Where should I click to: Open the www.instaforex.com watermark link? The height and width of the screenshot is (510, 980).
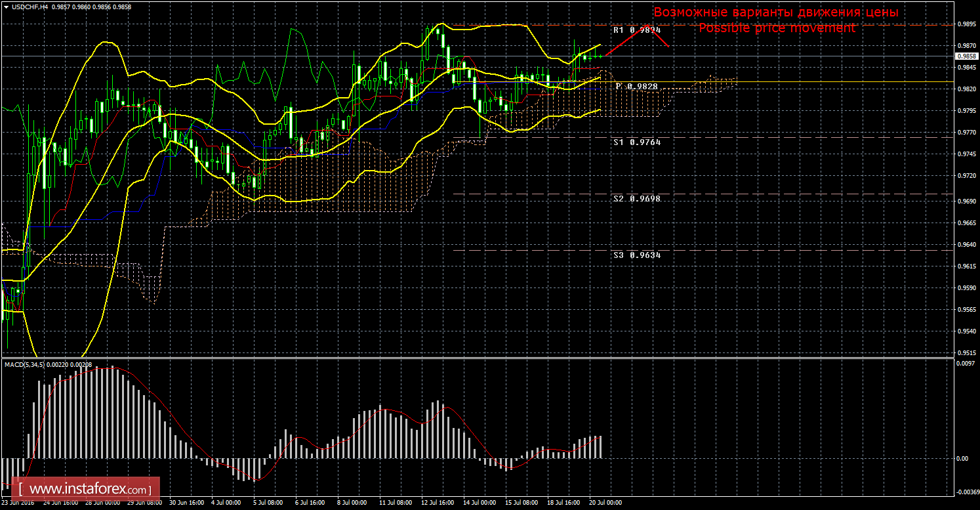(89, 490)
